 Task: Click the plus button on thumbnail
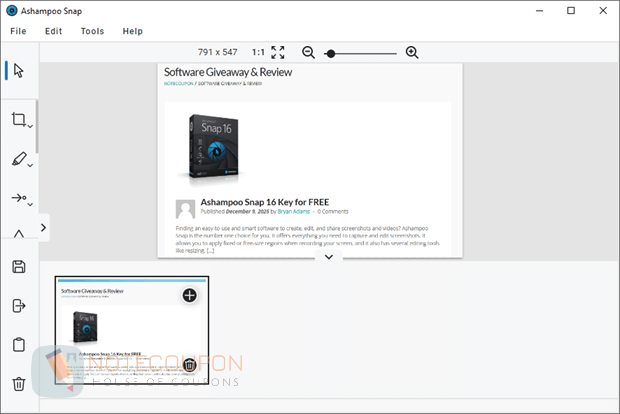pyautogui.click(x=189, y=295)
